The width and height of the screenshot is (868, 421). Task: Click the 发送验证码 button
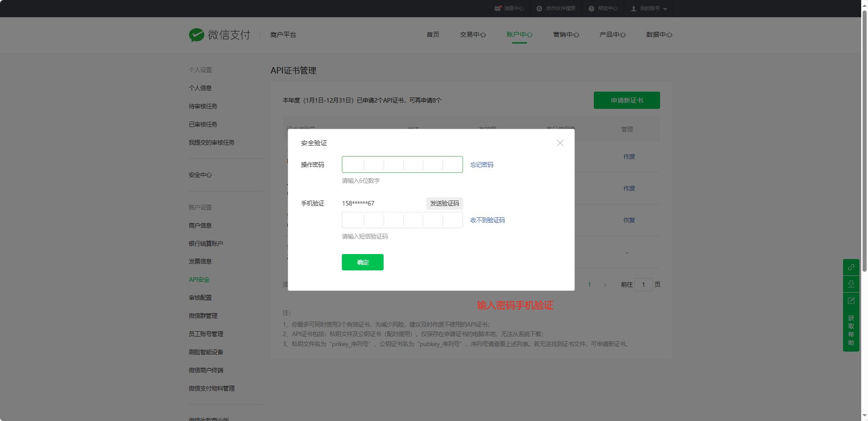click(444, 203)
